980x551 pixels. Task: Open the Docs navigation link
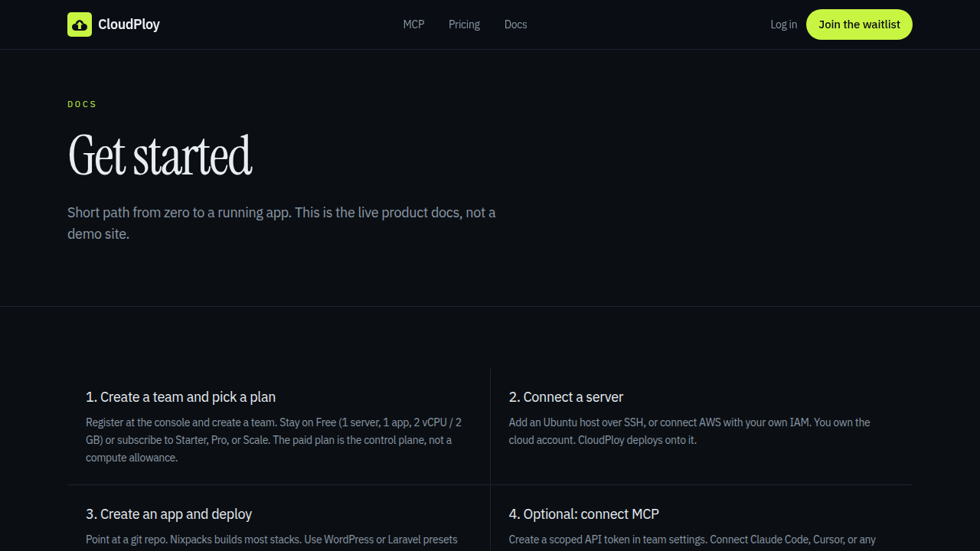tap(515, 24)
